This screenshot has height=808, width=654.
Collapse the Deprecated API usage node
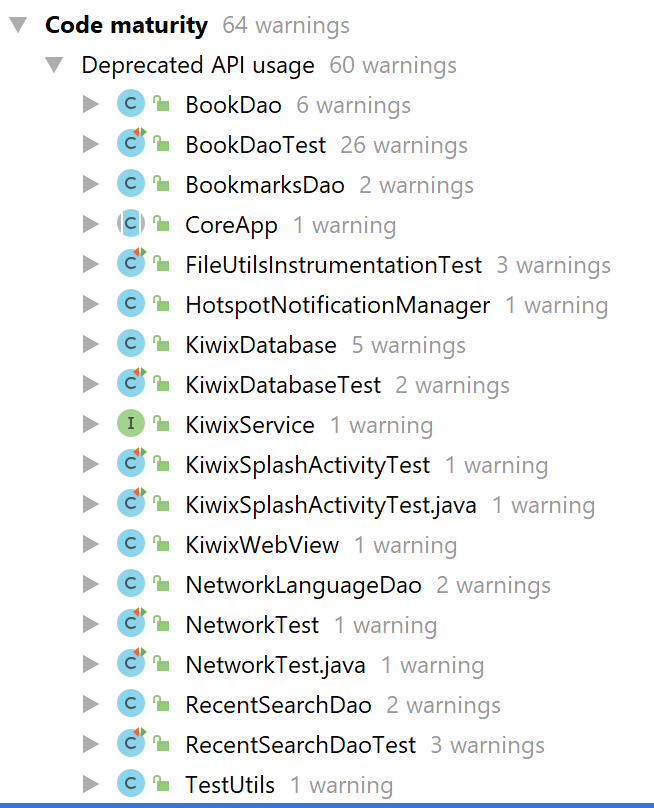click(54, 65)
